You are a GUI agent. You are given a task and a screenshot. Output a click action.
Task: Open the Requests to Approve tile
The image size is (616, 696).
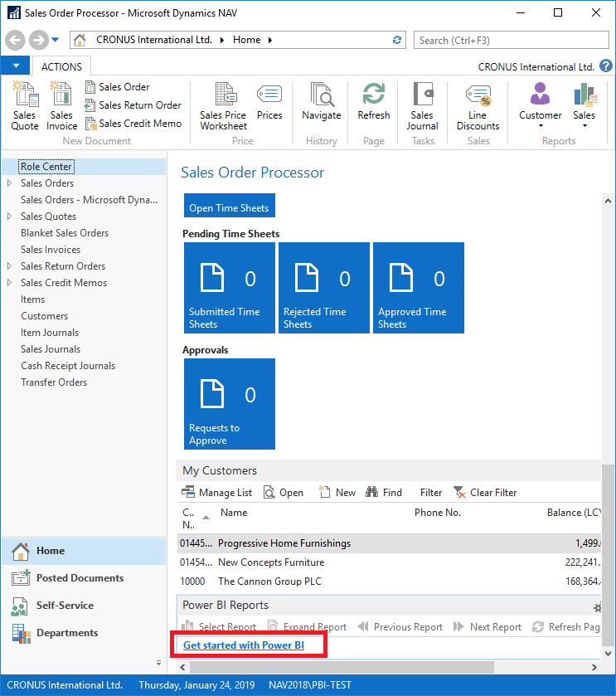[230, 404]
